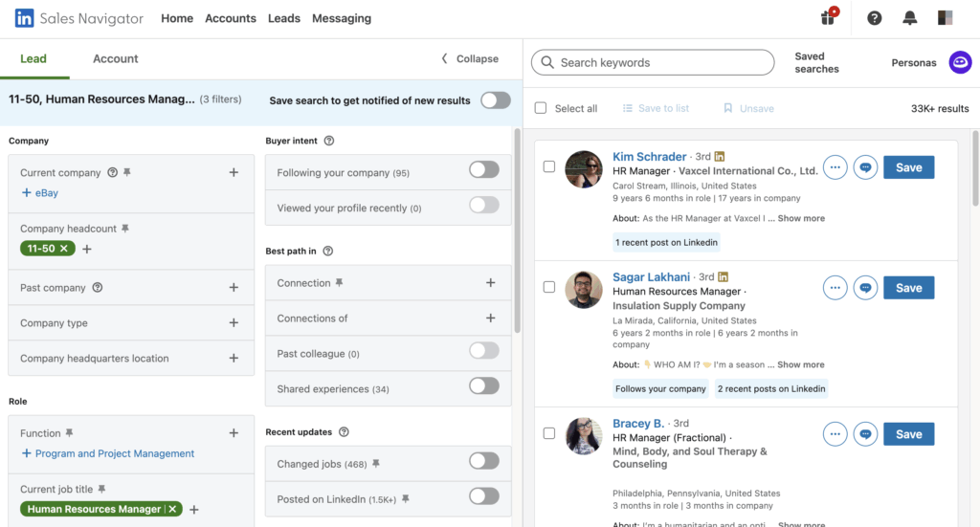Collapse the filters panel
Viewport: 980px width, 527px height.
(x=470, y=58)
